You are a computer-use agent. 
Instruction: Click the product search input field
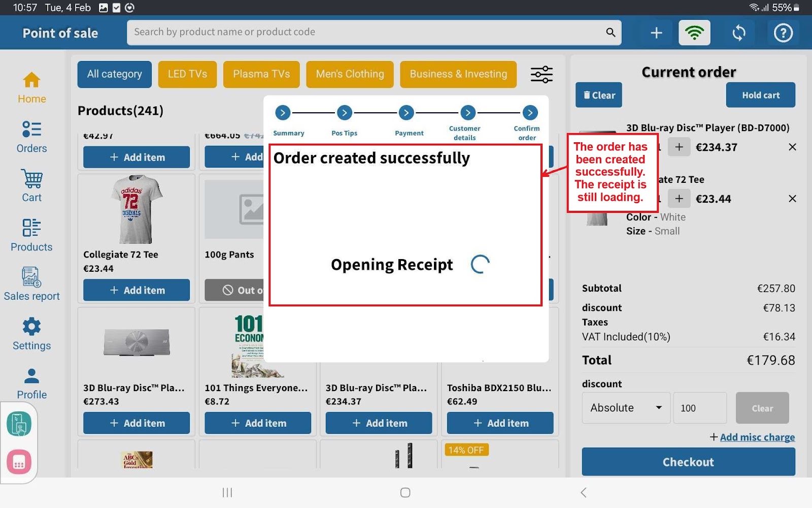coord(365,32)
